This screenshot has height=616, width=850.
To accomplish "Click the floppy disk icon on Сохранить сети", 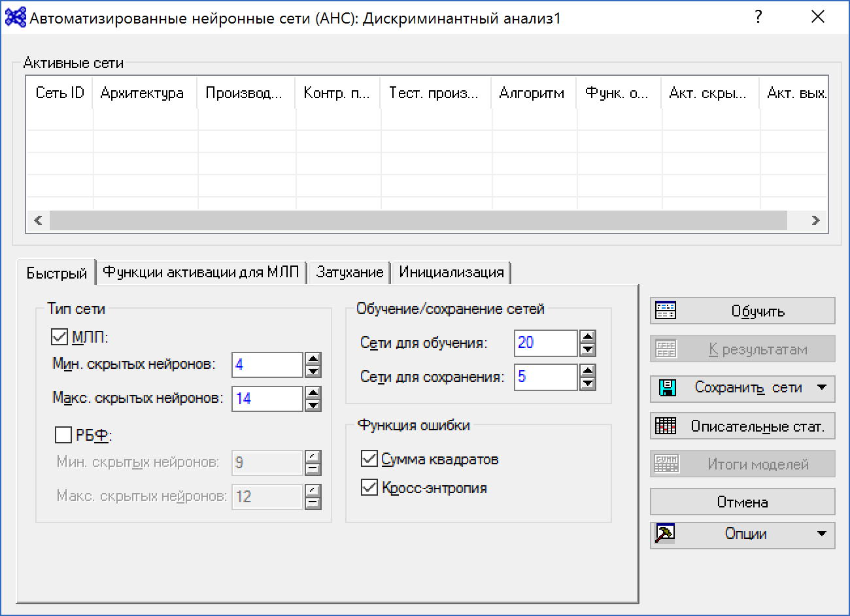I will [667, 388].
